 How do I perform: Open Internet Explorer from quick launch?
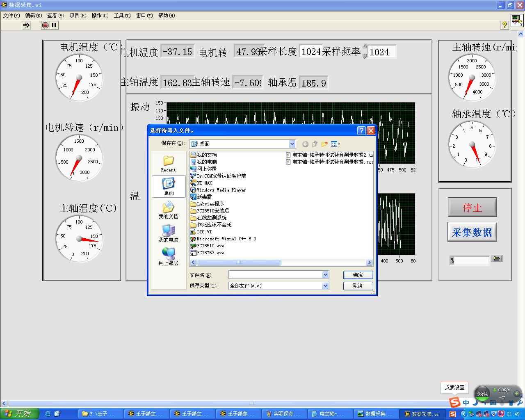tap(48, 413)
